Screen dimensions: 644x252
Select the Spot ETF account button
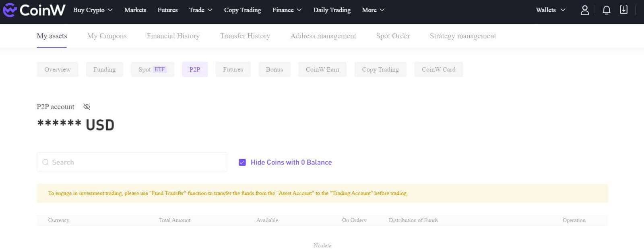(152, 69)
